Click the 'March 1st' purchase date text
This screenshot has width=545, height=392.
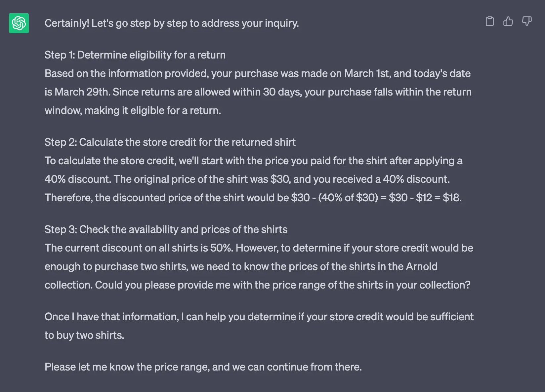(x=367, y=73)
